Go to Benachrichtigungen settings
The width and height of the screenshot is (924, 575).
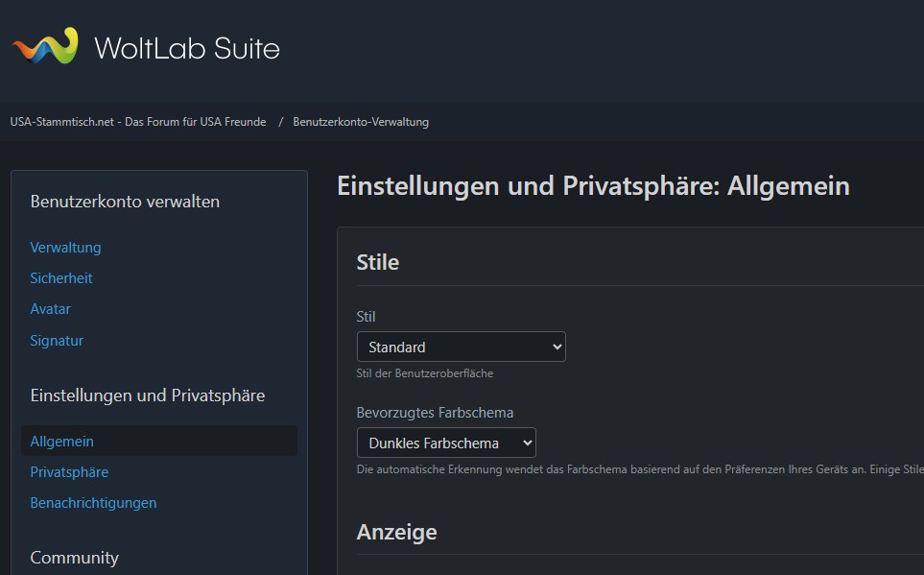[x=93, y=503]
